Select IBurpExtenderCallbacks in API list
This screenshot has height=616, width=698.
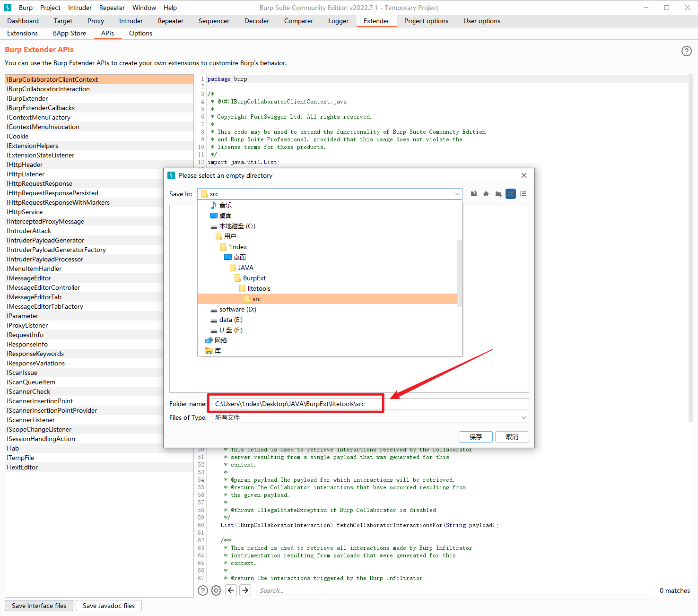(99, 108)
